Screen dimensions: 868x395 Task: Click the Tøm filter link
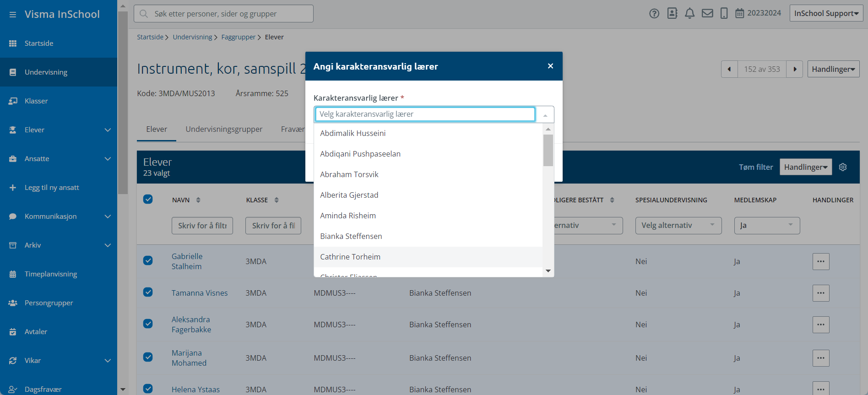(x=755, y=167)
